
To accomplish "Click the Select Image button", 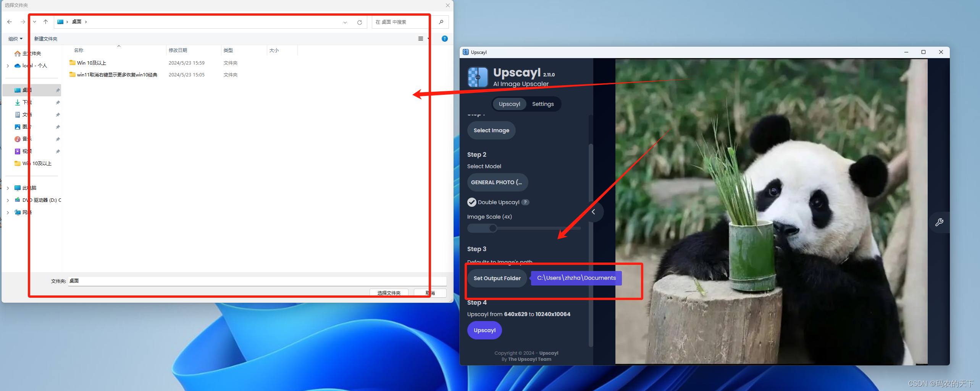I will [x=491, y=130].
